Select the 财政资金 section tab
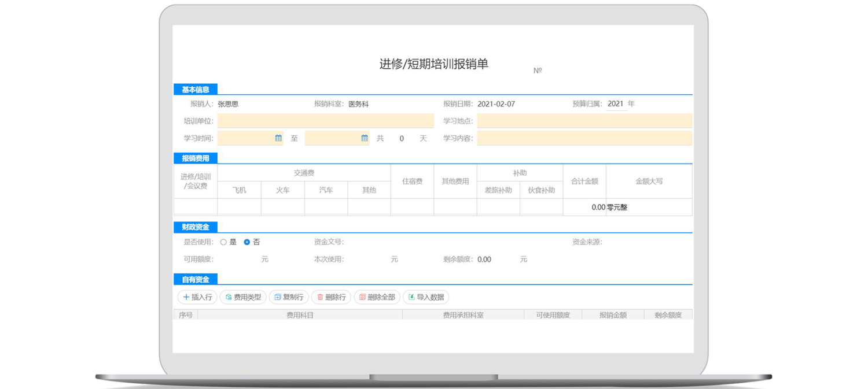Viewport: 868px width, 389px height. point(196,227)
